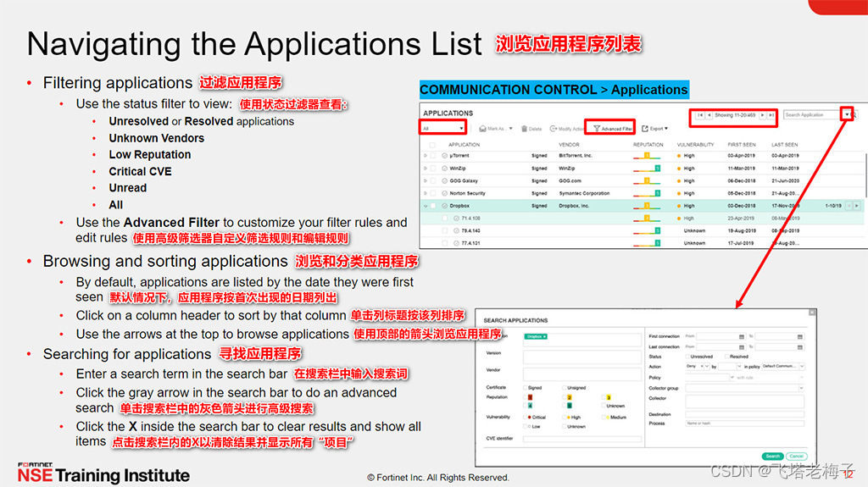Tick the Signed certificate checkbox

(x=526, y=387)
